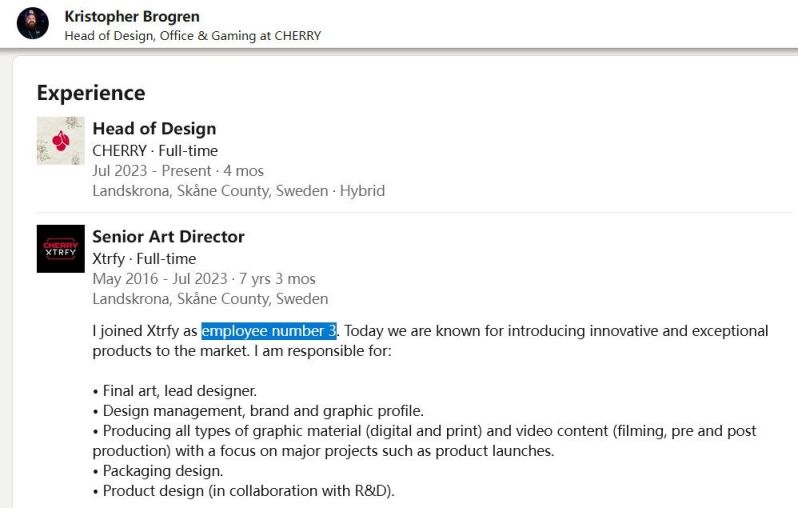Click the Hybrid location line under CHERRY

click(x=238, y=190)
